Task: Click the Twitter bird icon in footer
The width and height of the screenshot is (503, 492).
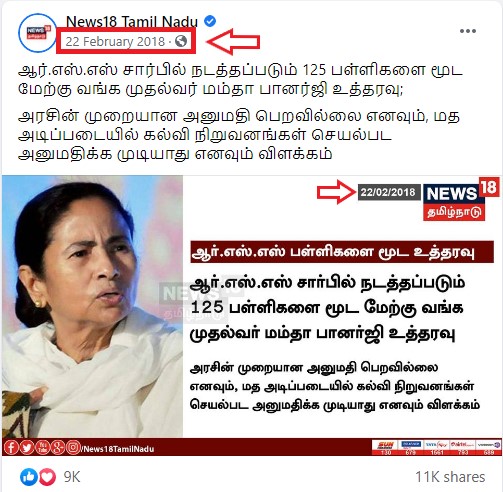Action: click(x=26, y=447)
